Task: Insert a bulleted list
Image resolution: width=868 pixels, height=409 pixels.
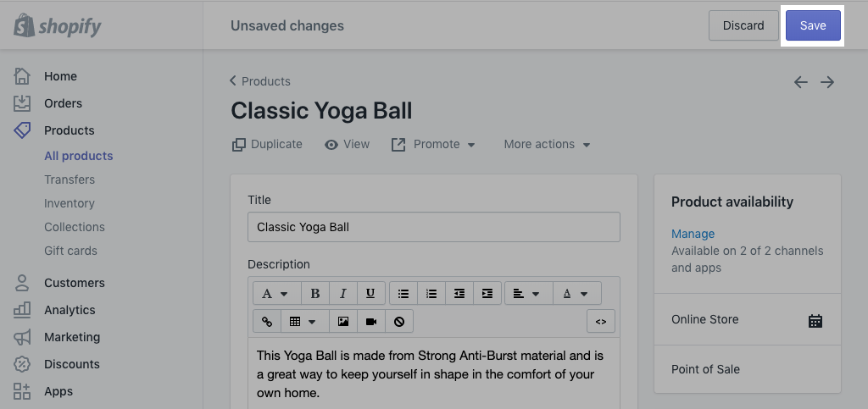Action: (x=403, y=294)
